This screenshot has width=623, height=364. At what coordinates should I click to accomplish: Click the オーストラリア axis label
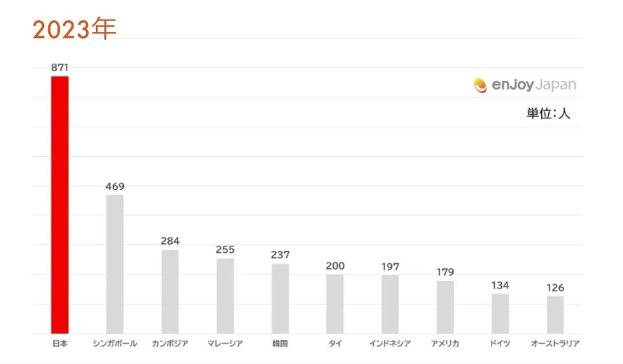click(x=555, y=344)
